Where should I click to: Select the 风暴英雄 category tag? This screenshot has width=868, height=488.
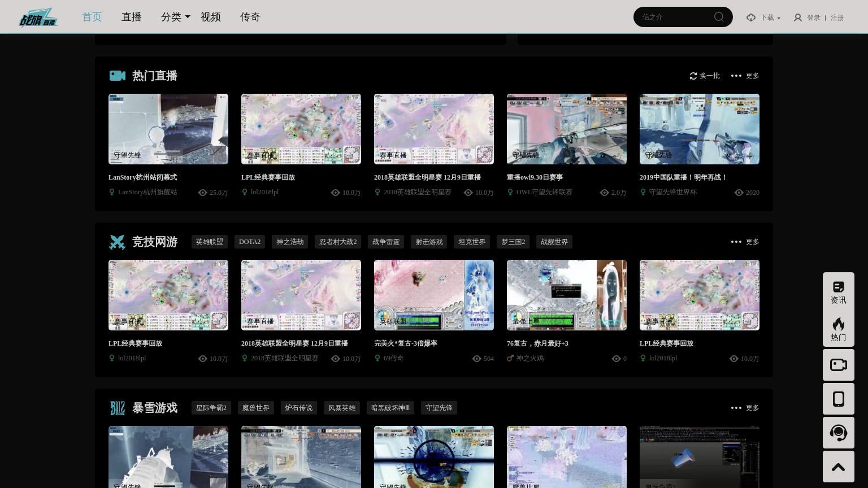342,408
